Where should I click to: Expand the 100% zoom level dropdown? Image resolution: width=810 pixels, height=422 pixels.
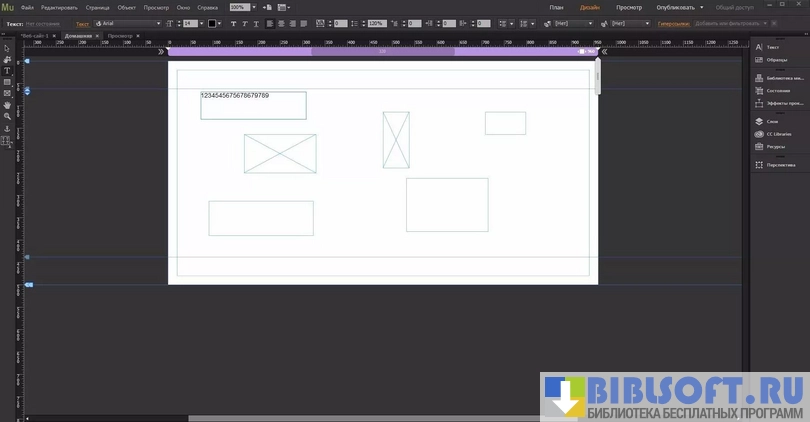[253, 7]
